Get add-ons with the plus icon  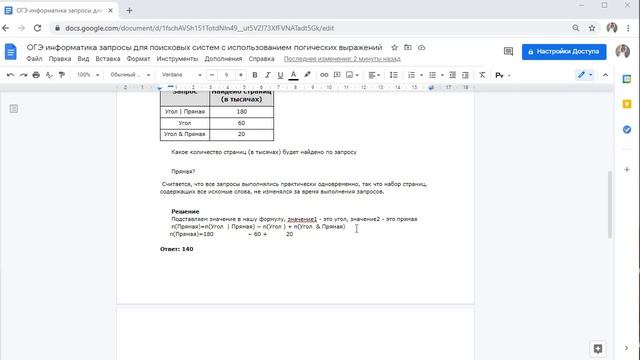click(x=627, y=169)
